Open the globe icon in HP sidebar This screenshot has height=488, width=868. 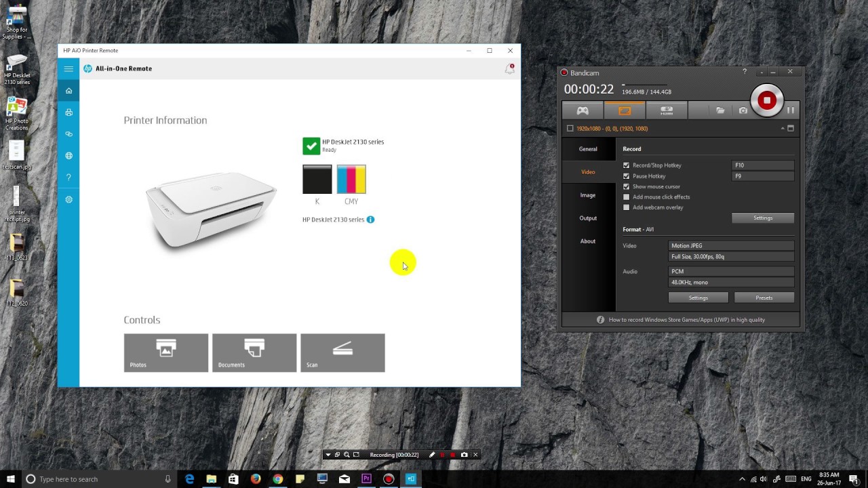[x=68, y=156]
